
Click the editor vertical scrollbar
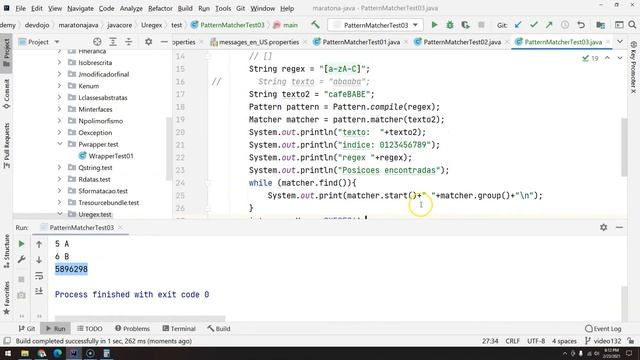[624, 147]
